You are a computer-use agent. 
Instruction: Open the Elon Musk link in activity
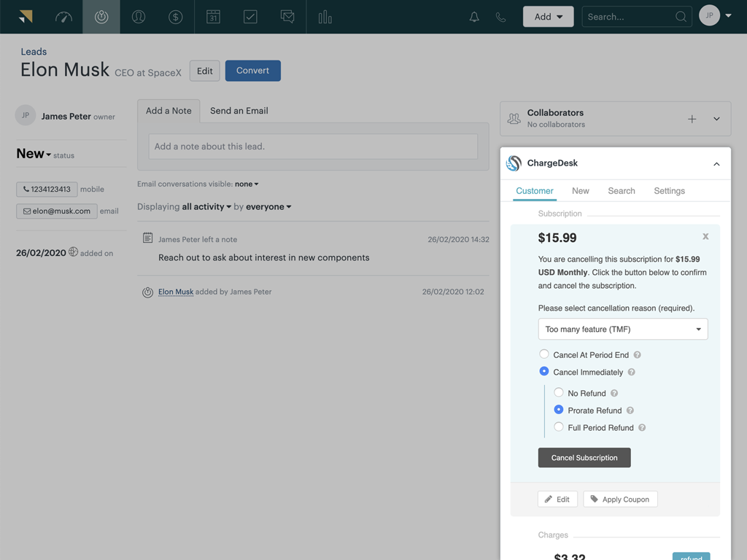click(176, 292)
